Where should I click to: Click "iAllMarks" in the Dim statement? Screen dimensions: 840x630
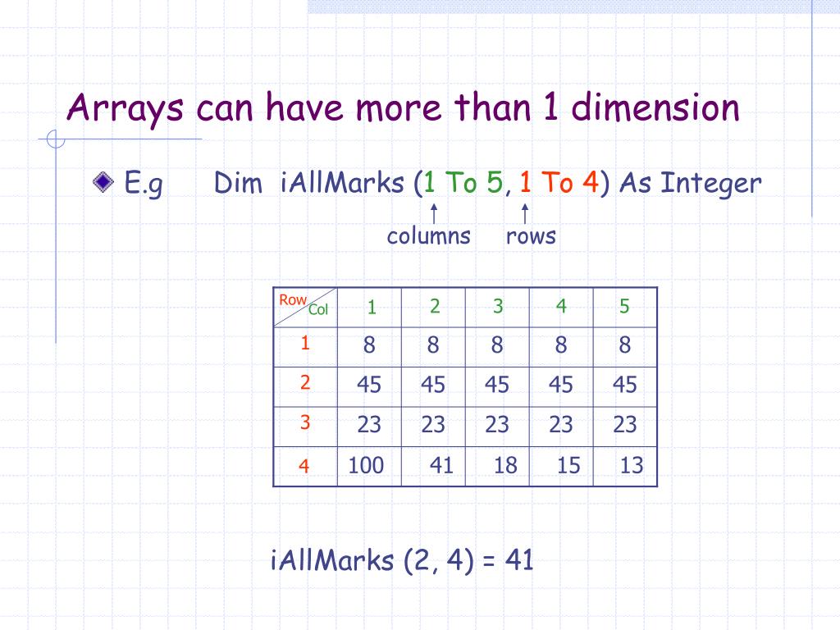(342, 183)
